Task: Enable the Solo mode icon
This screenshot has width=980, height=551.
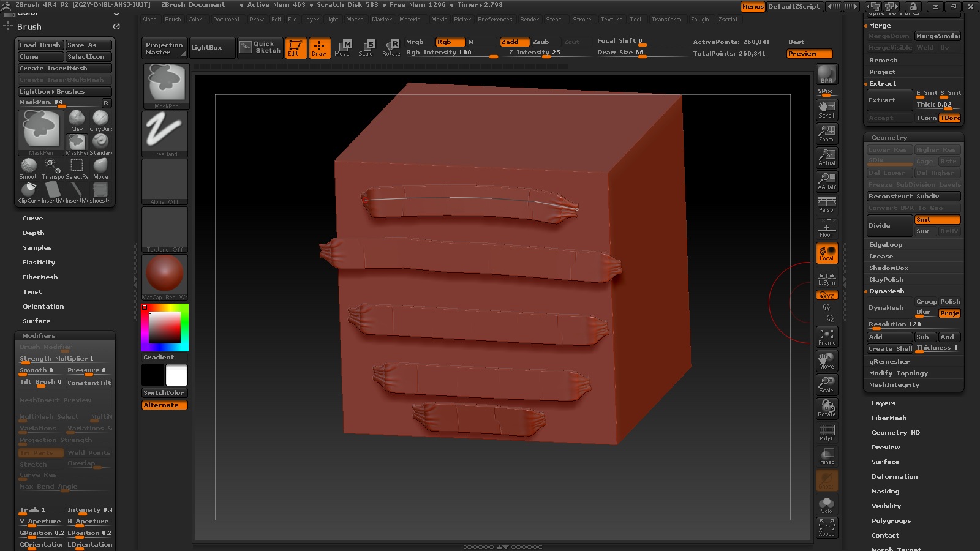Action: [x=827, y=504]
